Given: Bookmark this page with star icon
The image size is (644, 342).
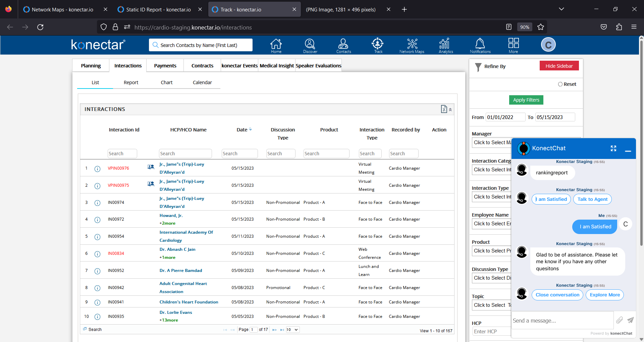Looking at the screenshot, I should pos(540,27).
